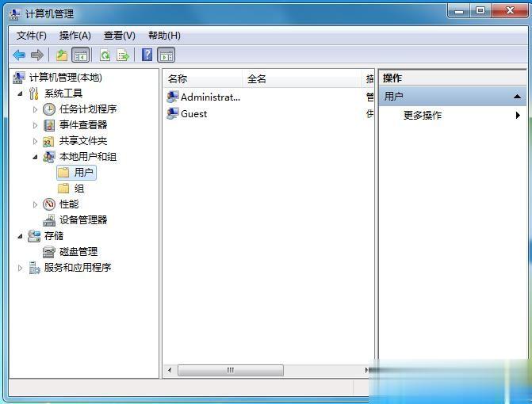Click the 组 folder icon in tree
Screen dimensions: 532x404
tap(63, 189)
